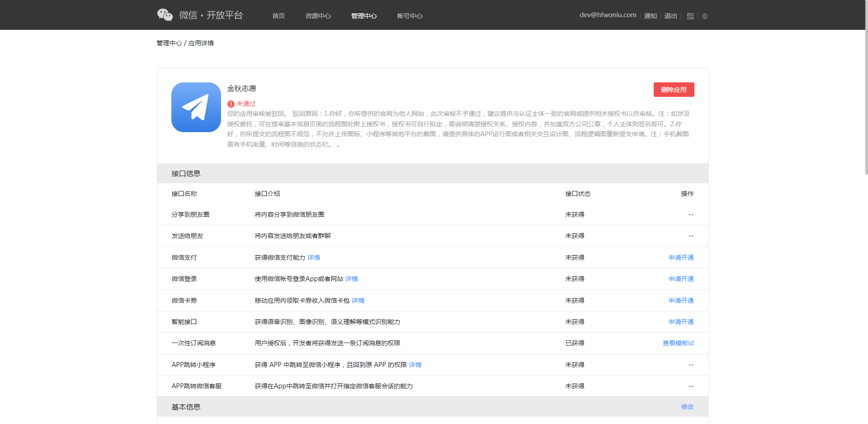
Task: Open the QR code icon in header
Action: pos(690,16)
